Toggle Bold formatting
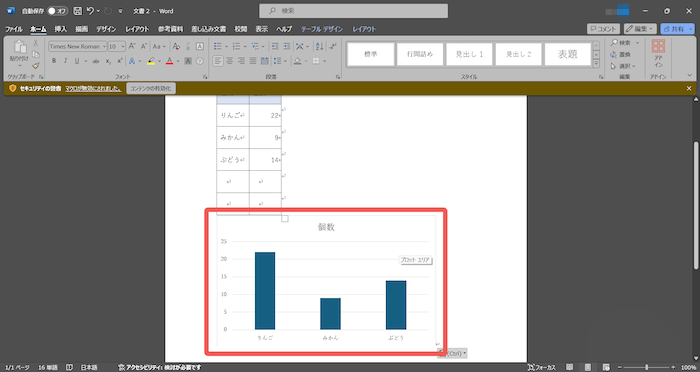 [54, 61]
